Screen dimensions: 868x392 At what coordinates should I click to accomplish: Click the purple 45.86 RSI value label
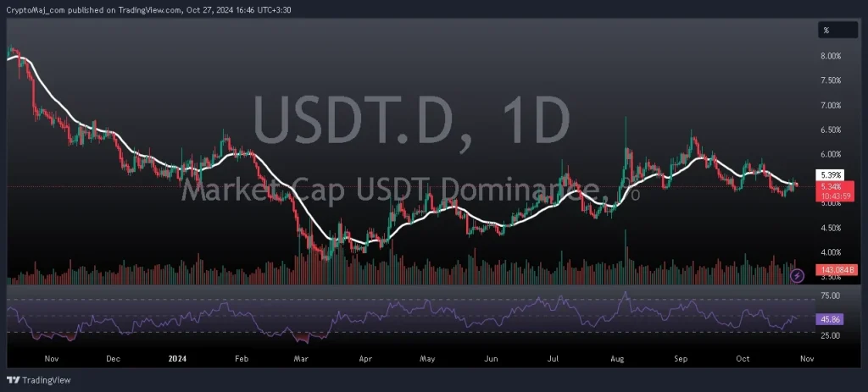(x=830, y=319)
